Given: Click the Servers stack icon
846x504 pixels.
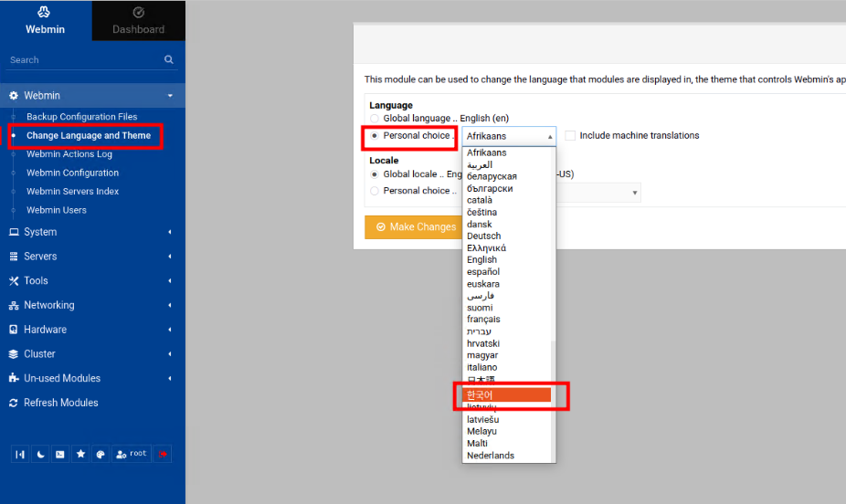Looking at the screenshot, I should point(14,257).
